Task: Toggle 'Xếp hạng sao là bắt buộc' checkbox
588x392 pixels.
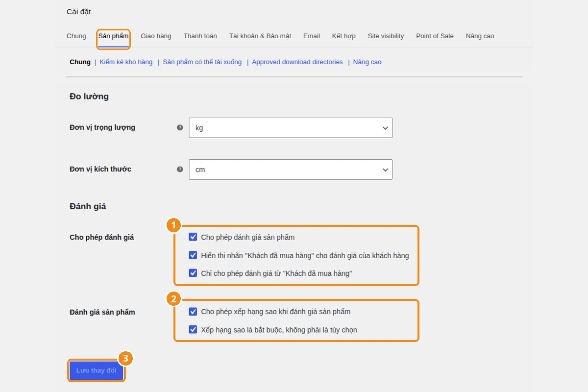Action: pos(193,330)
